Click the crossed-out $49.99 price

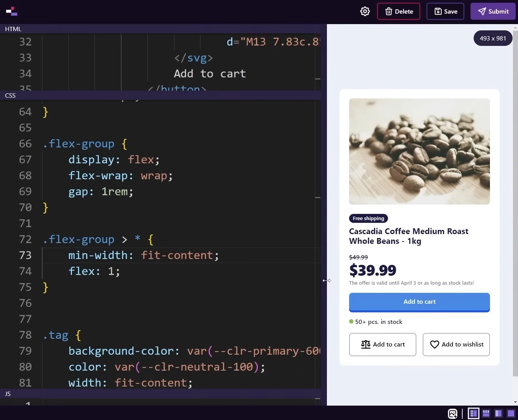click(358, 257)
